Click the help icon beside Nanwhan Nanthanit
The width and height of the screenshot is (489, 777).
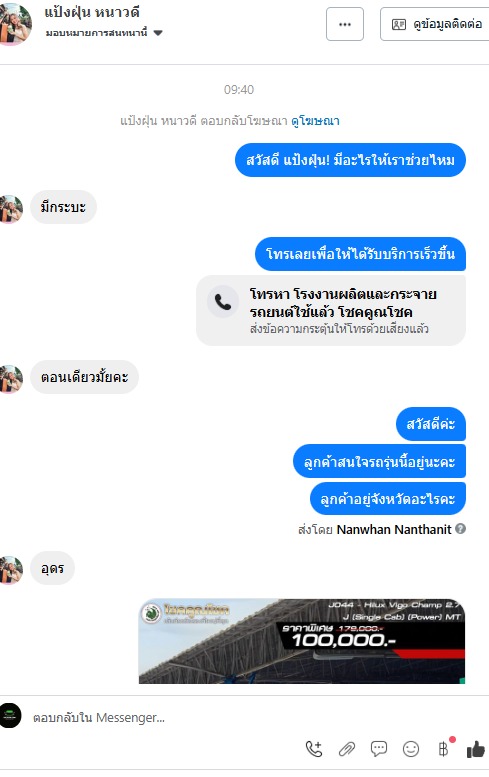(460, 529)
